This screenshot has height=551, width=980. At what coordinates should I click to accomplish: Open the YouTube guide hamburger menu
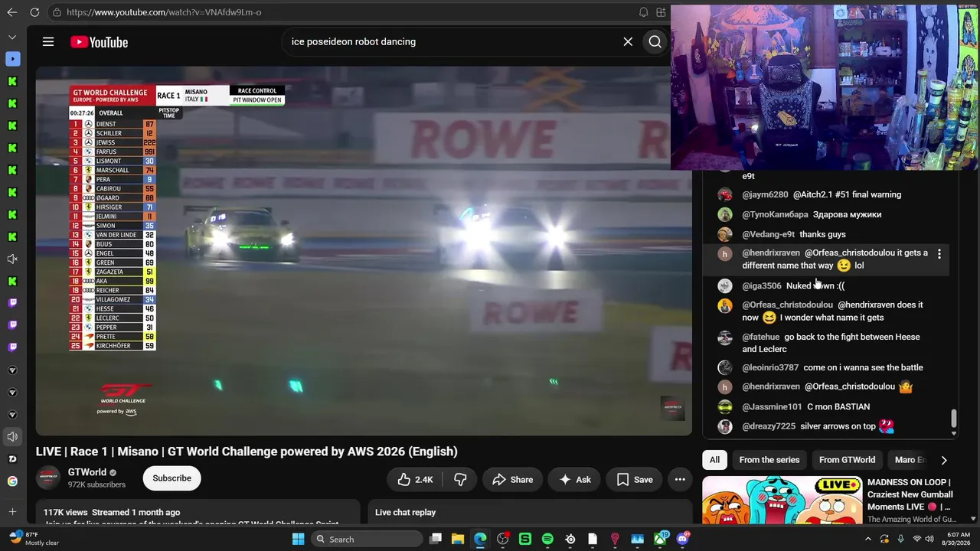[48, 42]
